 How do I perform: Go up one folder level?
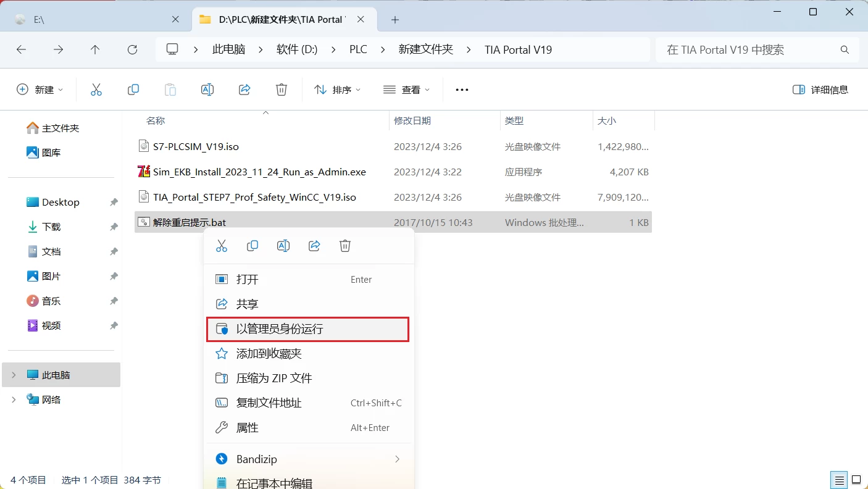[x=95, y=49]
